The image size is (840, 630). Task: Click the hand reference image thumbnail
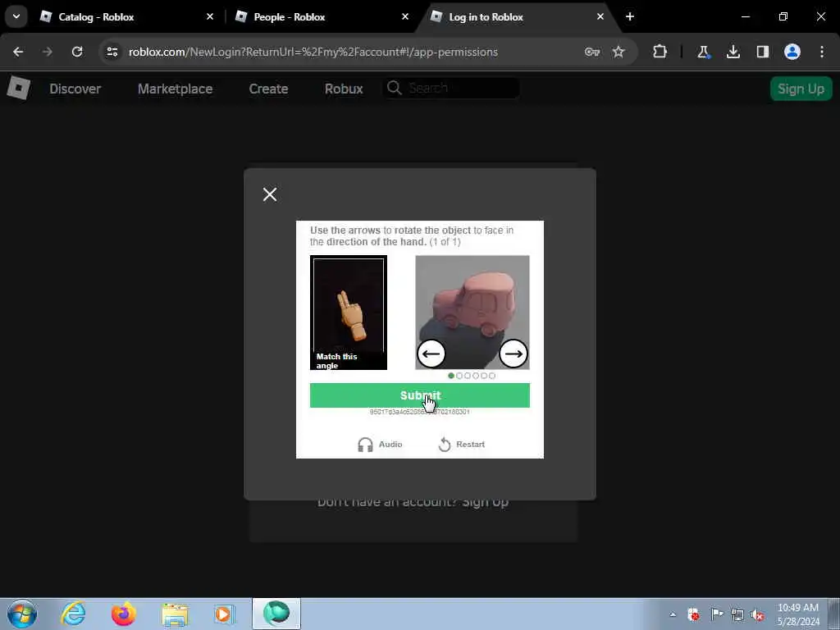(348, 313)
